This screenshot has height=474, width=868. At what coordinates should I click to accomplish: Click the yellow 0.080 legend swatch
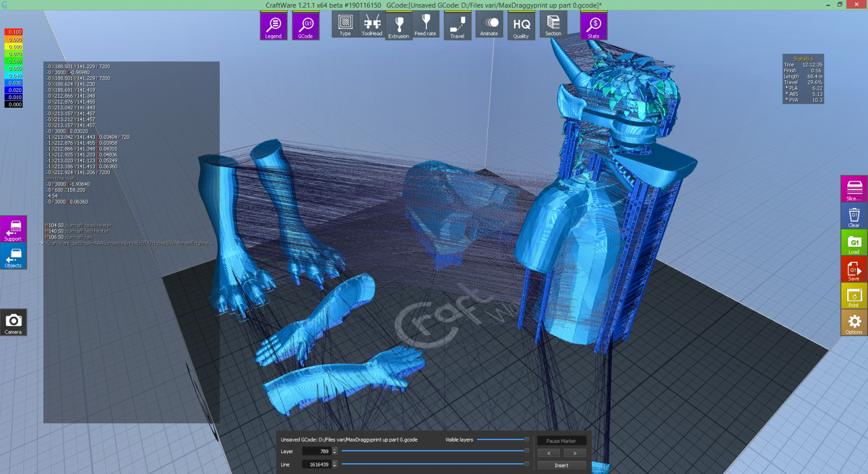click(x=14, y=47)
